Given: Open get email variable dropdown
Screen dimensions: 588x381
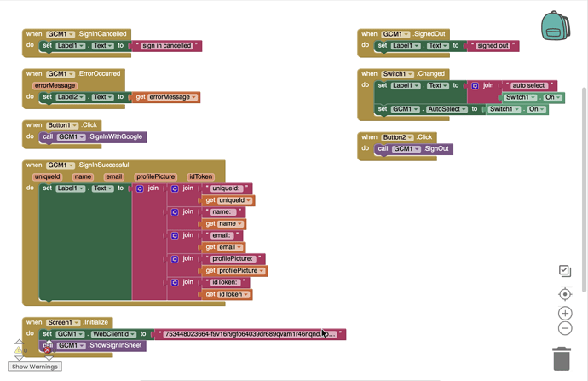Looking at the screenshot, I should (230, 247).
